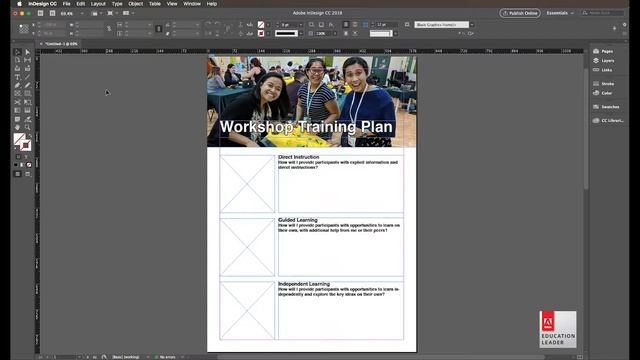The width and height of the screenshot is (640, 360).
Task: Set Formatting Affects Container button
Action: click(18, 157)
